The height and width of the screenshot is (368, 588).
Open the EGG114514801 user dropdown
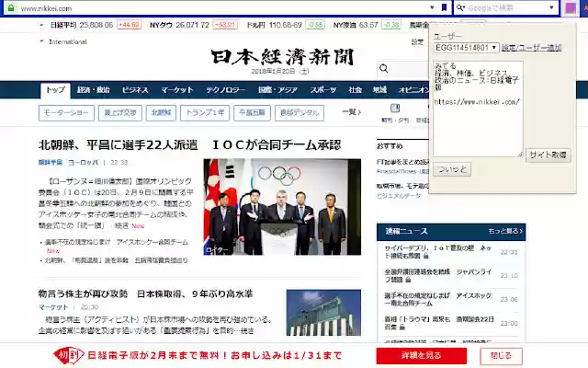point(466,48)
